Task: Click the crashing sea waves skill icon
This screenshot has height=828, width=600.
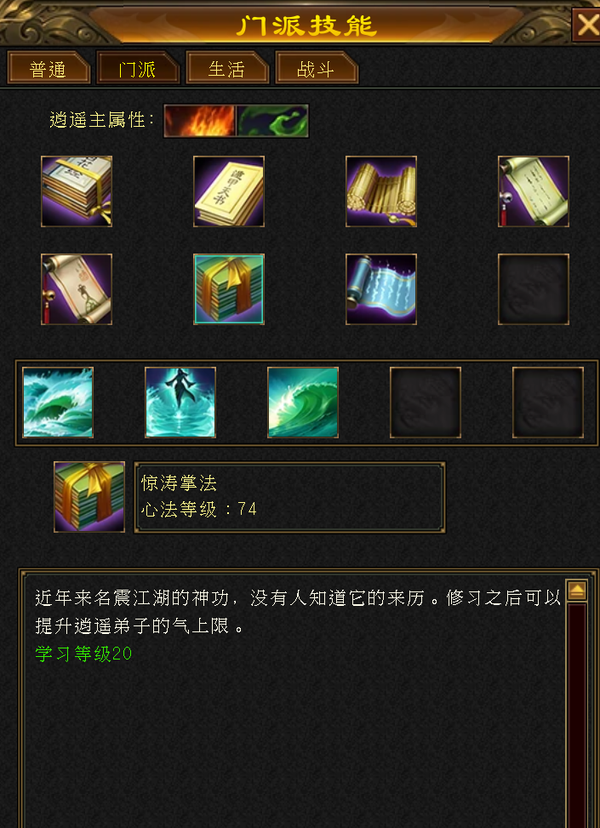Action: pos(58,402)
